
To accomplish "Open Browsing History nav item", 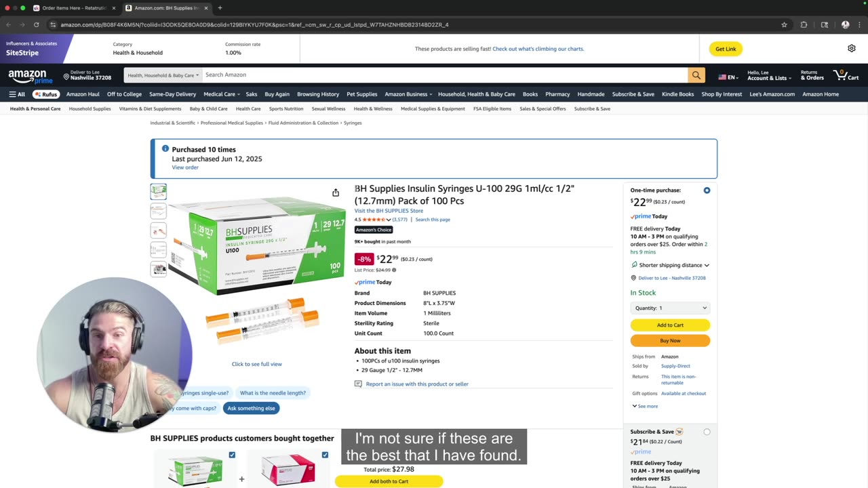I will tap(318, 94).
